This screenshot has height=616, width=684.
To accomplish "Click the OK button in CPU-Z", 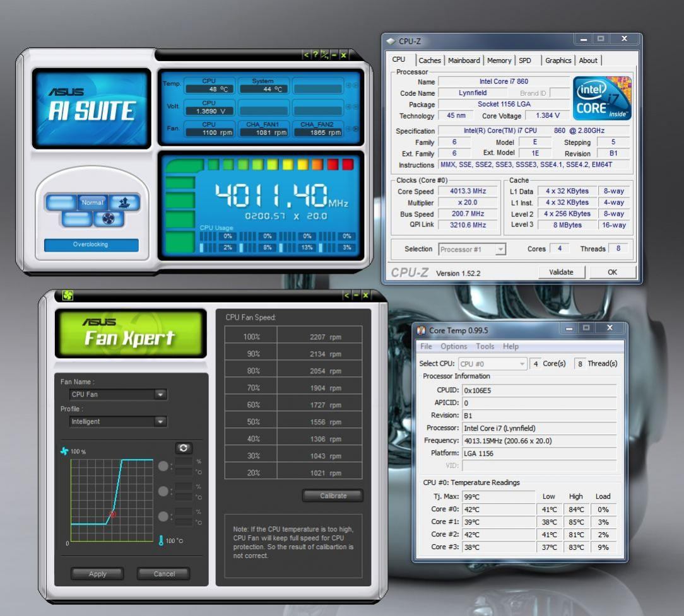I will click(x=613, y=272).
